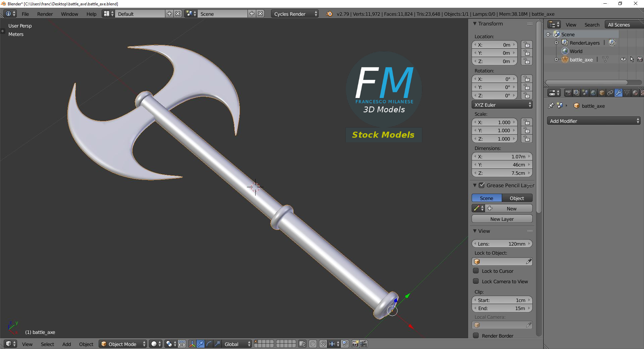
Task: Open the pivot point dropdown
Action: click(x=171, y=344)
